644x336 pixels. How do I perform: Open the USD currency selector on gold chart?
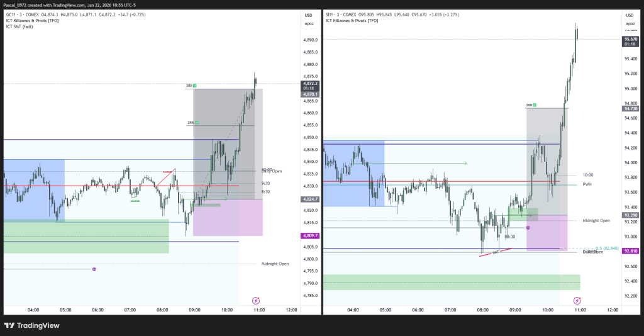[x=308, y=15]
